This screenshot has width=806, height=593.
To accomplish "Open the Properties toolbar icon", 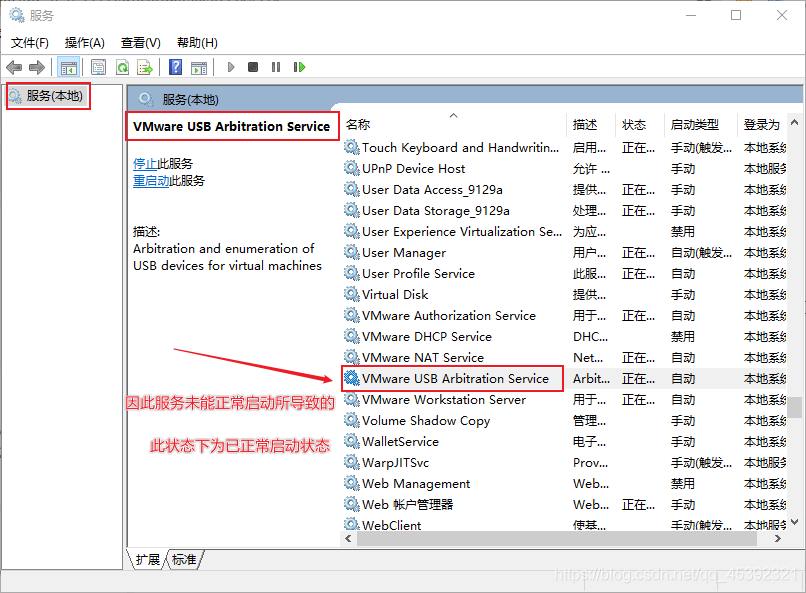I will (x=98, y=67).
